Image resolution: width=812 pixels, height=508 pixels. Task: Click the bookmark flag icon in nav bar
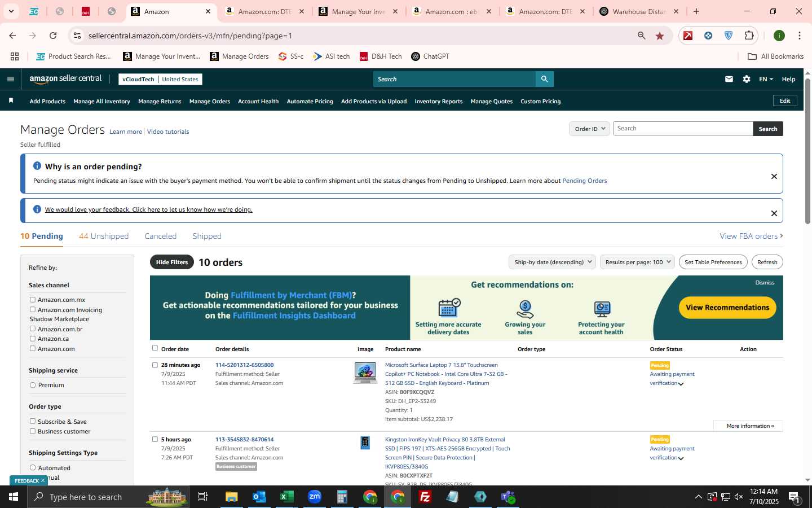[x=11, y=100]
